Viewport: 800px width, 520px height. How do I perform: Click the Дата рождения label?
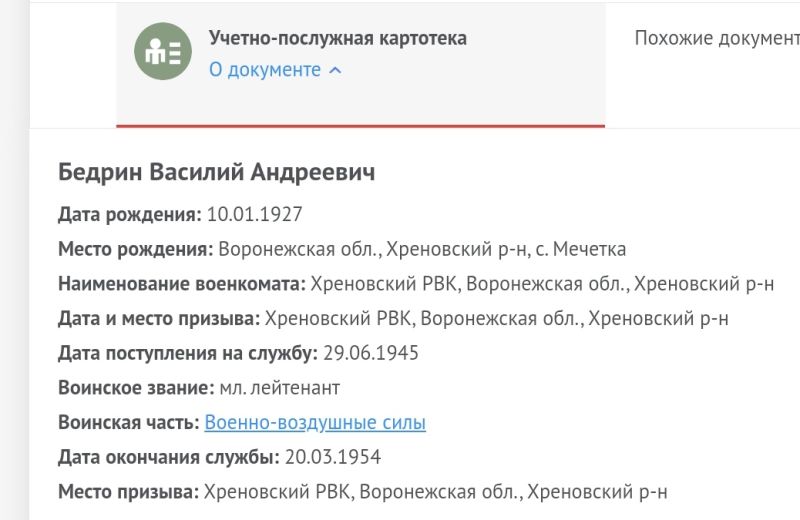click(130, 214)
